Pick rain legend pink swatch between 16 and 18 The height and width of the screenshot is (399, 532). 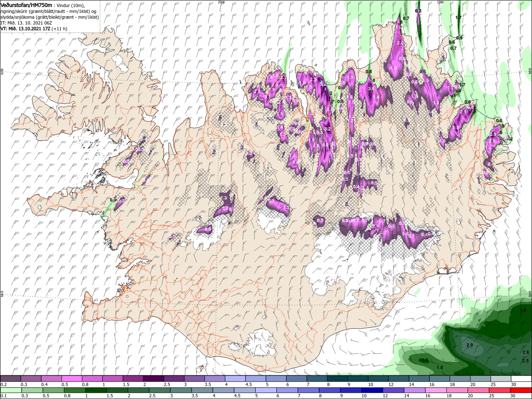(436, 390)
